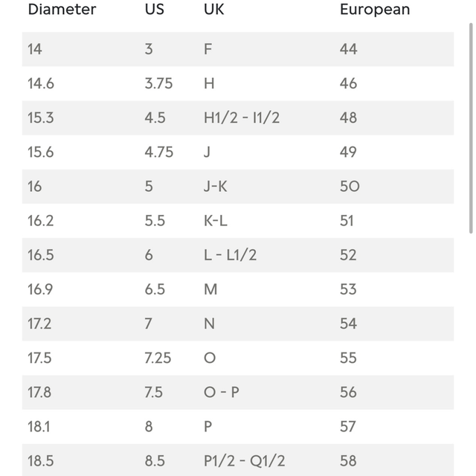
Task: Click the UK size H1/2 - I1/2 cell
Action: pyautogui.click(x=242, y=118)
